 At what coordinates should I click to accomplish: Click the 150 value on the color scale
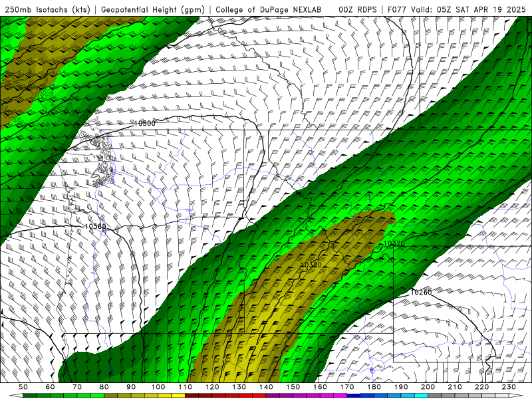tap(293, 387)
